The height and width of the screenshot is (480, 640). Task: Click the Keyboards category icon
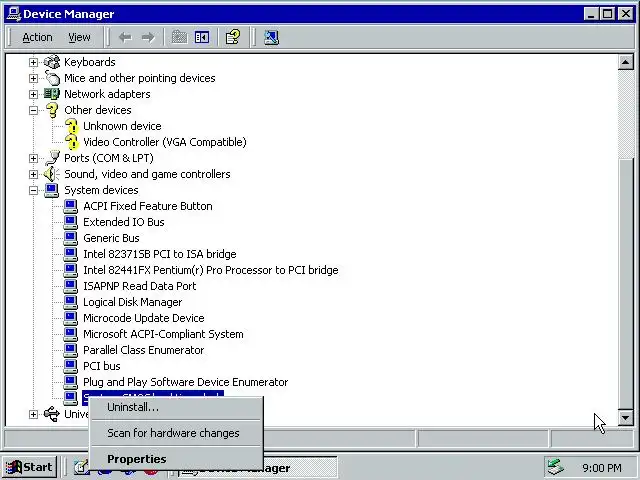click(52, 62)
